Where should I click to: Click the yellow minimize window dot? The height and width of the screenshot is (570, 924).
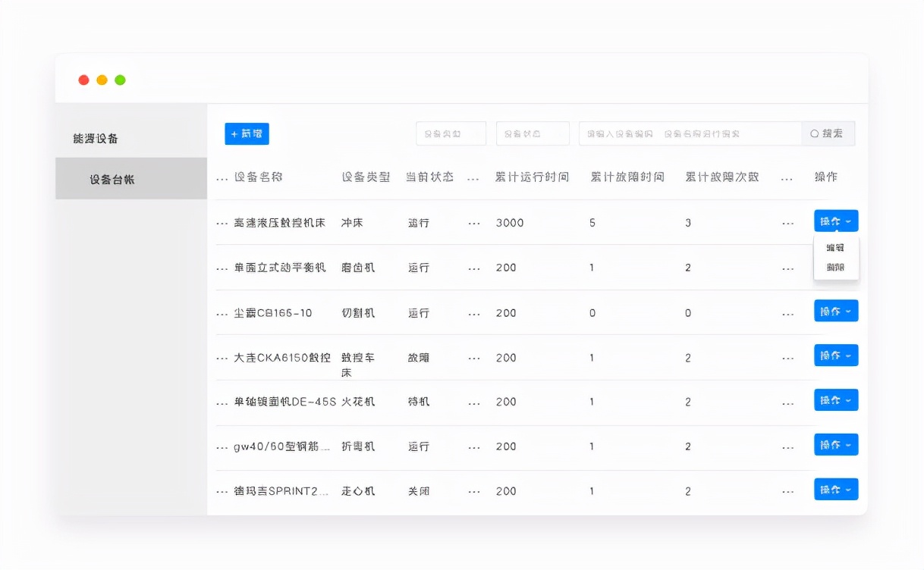tap(102, 80)
